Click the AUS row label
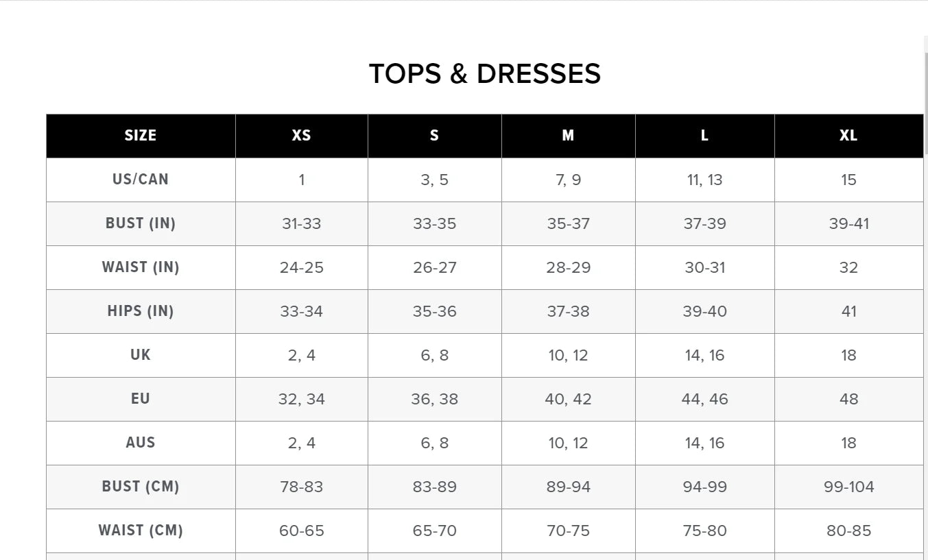 tap(141, 443)
